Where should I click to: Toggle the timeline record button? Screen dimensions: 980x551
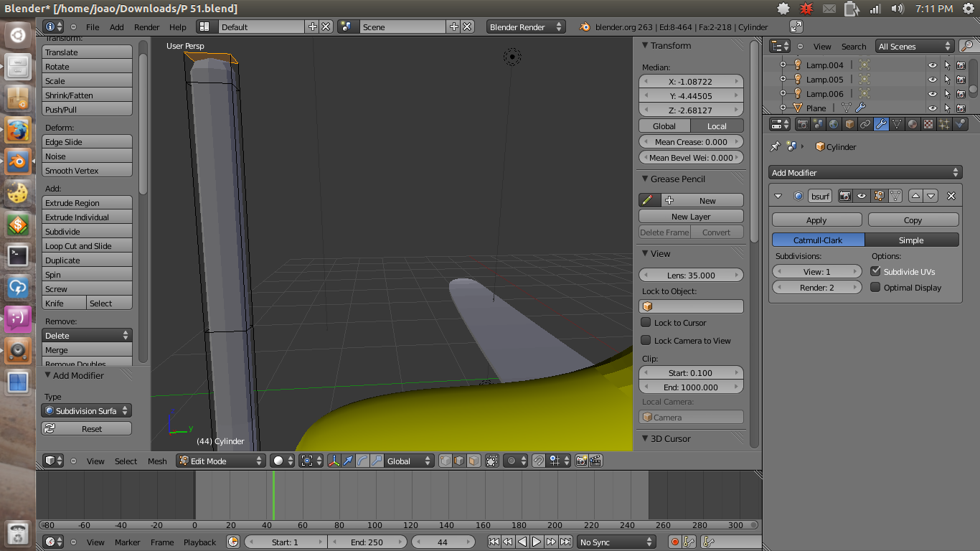(674, 542)
